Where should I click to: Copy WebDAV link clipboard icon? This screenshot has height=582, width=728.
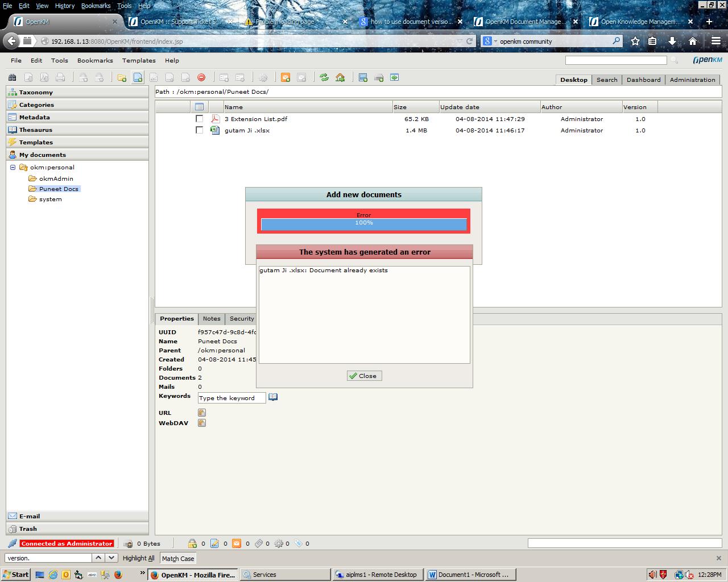201,423
